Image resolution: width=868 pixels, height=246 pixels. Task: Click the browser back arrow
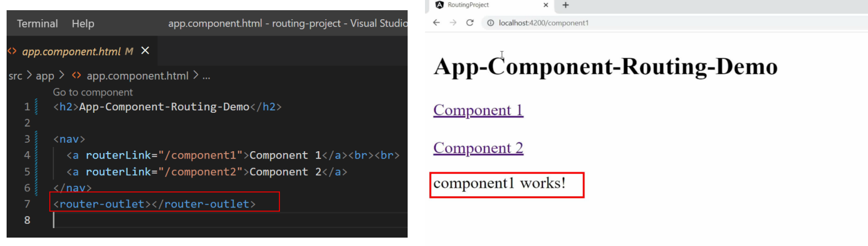click(436, 23)
